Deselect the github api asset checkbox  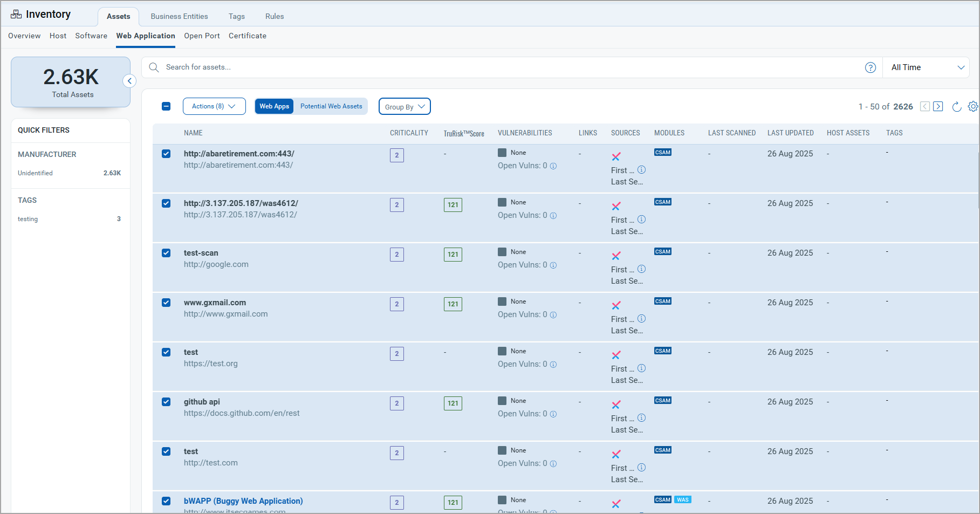tap(166, 402)
